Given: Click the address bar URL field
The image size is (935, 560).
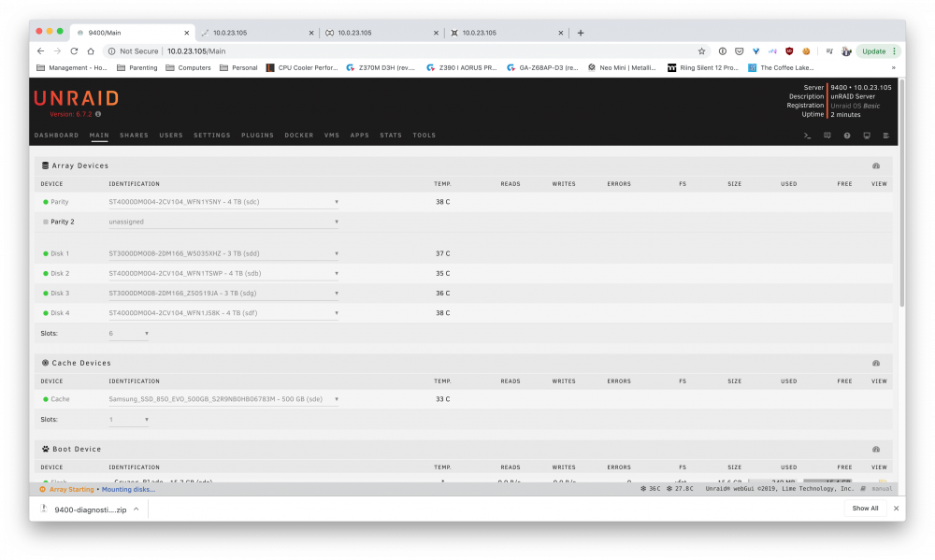Looking at the screenshot, I should [x=399, y=51].
